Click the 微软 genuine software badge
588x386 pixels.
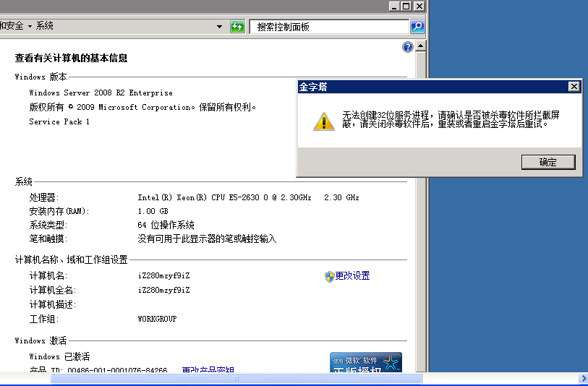(x=366, y=362)
